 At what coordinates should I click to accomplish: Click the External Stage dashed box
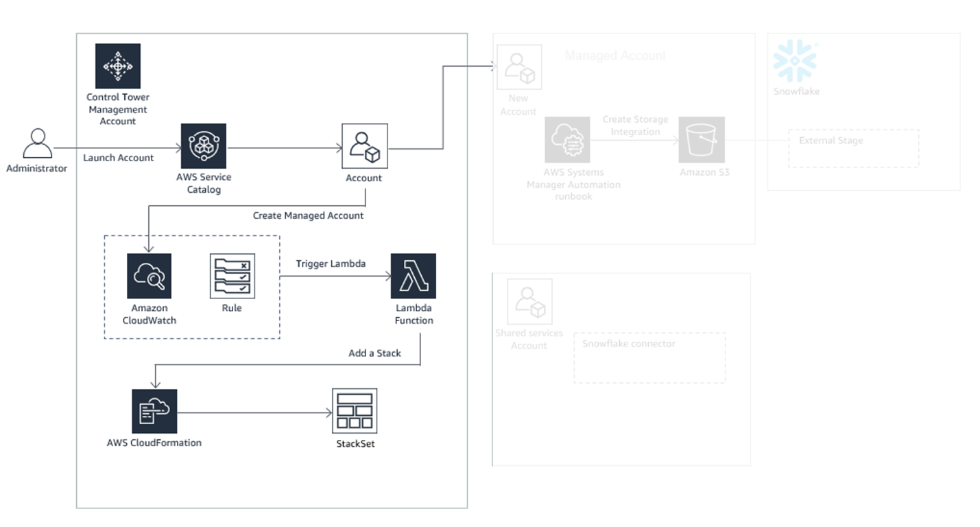point(853,148)
